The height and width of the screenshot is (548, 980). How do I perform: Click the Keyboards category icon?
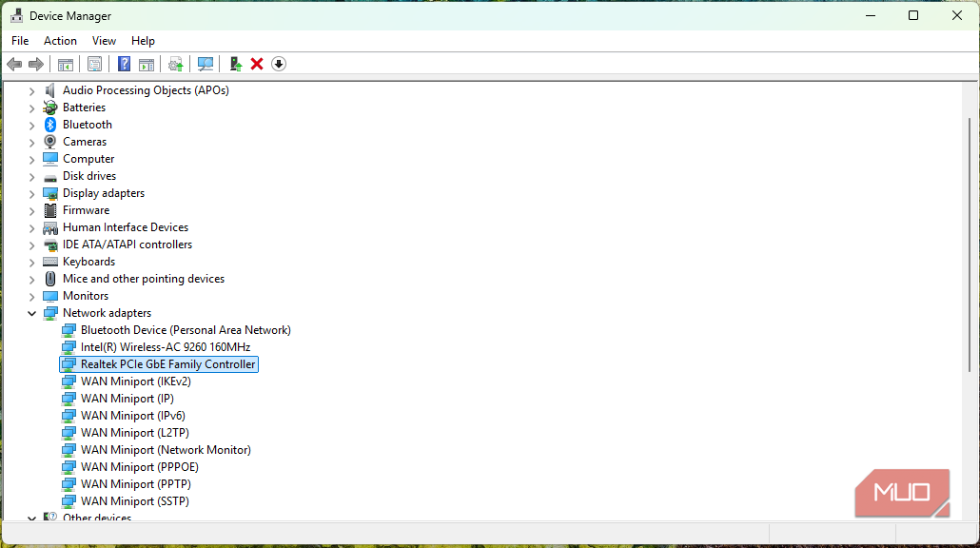50,262
